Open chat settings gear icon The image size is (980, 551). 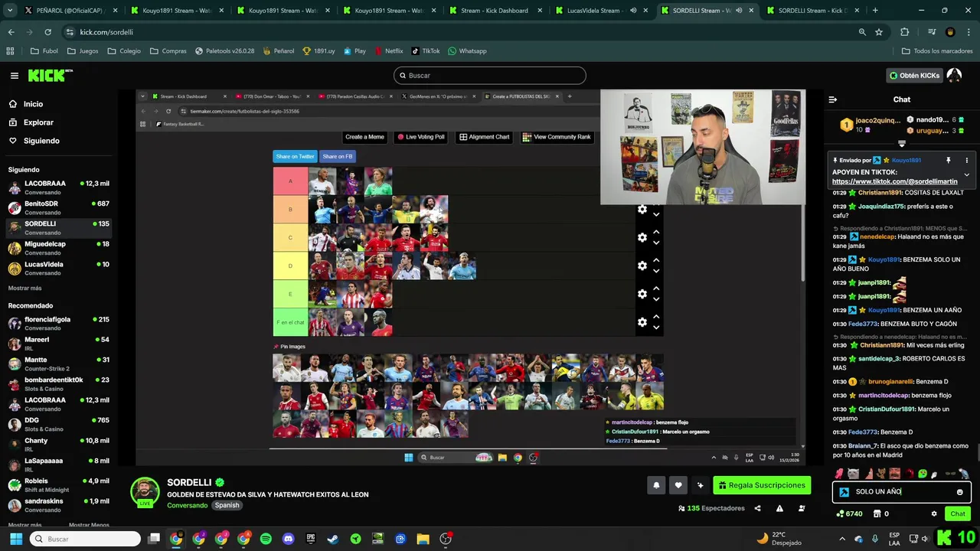tap(933, 514)
